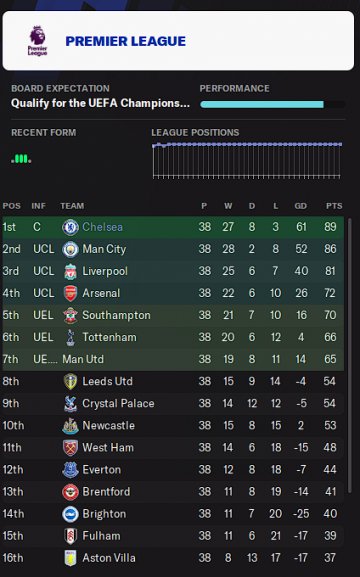The height and width of the screenshot is (577, 360).
Task: Click the league table vertical scrollbar
Action: [349, 355]
